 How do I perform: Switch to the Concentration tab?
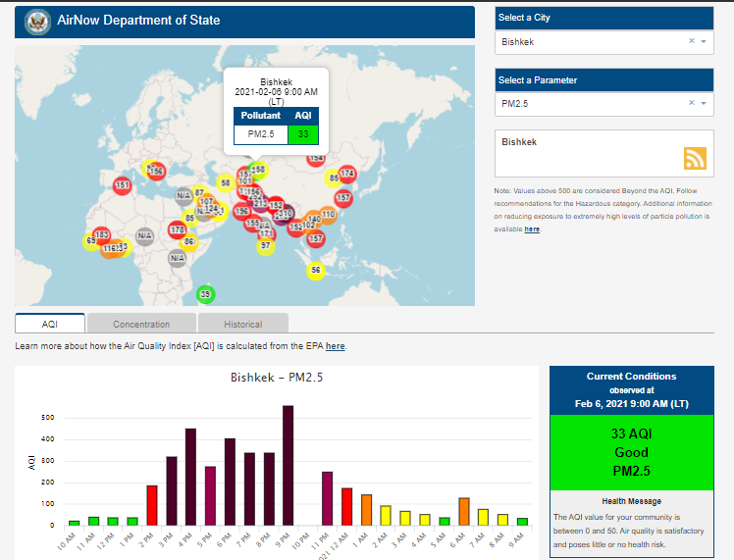(x=141, y=324)
